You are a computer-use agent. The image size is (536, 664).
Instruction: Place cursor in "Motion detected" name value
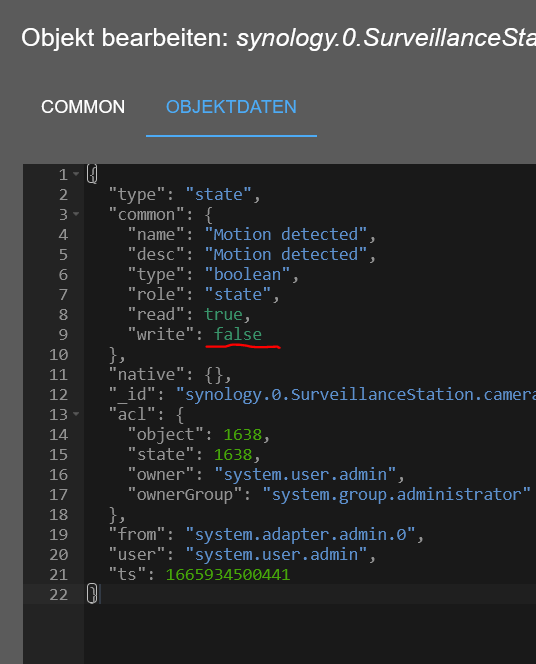286,235
